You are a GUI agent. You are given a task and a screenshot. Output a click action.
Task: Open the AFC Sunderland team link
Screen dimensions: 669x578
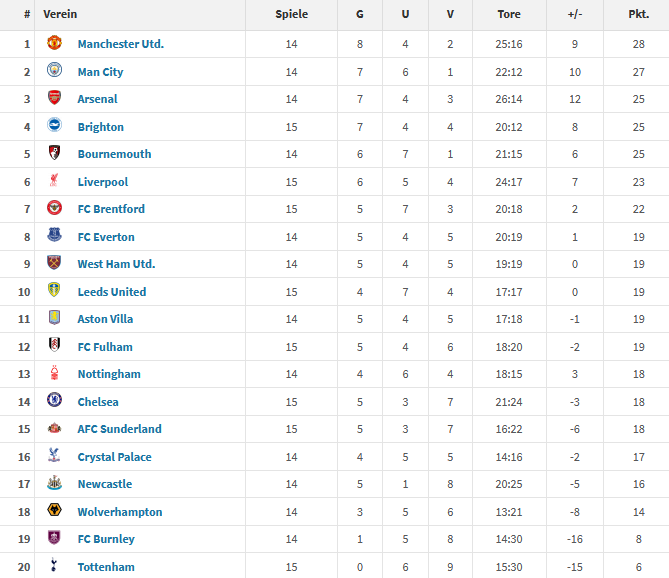click(x=119, y=429)
